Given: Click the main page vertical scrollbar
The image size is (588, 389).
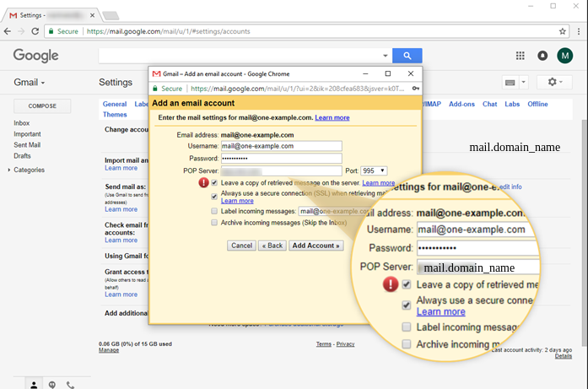Looking at the screenshot, I should click(x=585, y=233).
